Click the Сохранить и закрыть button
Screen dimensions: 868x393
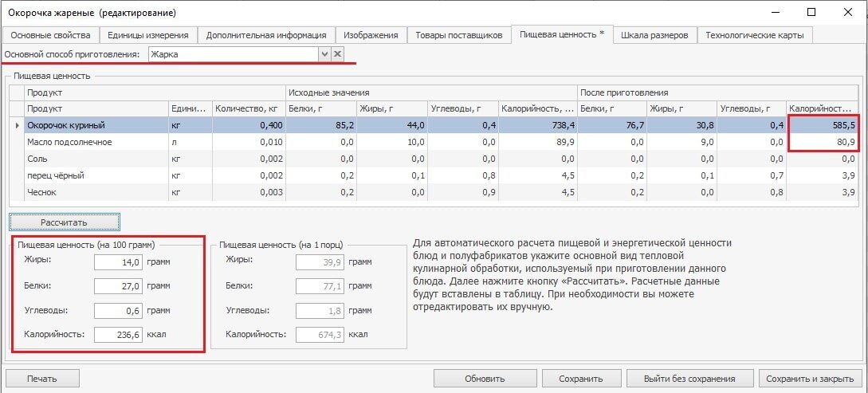tap(809, 379)
